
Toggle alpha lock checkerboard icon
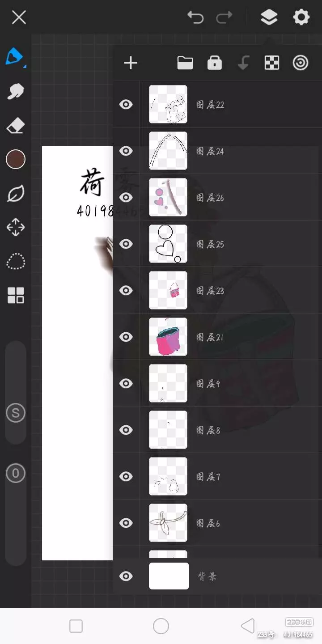272,63
